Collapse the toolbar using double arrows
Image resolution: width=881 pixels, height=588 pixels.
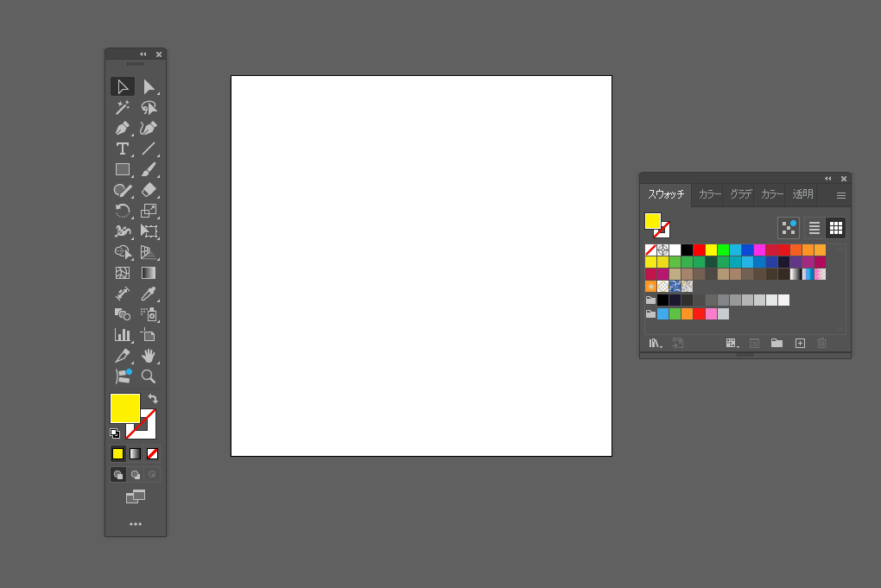(x=143, y=54)
